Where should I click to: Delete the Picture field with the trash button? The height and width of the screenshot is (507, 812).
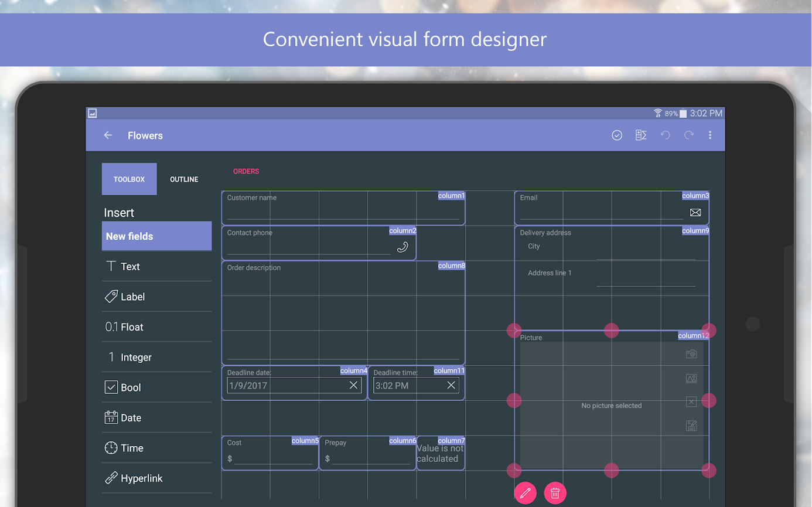[555, 492]
